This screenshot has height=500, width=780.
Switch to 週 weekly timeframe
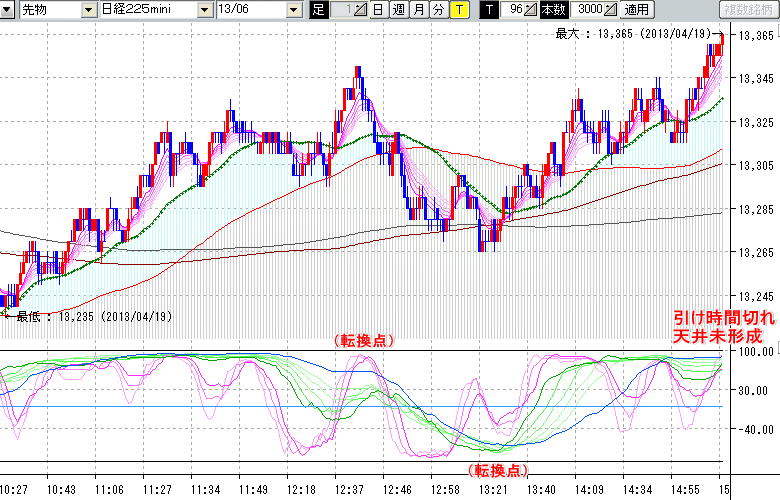(x=398, y=10)
